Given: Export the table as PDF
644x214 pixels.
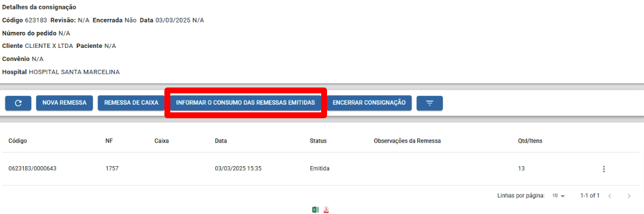Looking at the screenshot, I should click(326, 209).
